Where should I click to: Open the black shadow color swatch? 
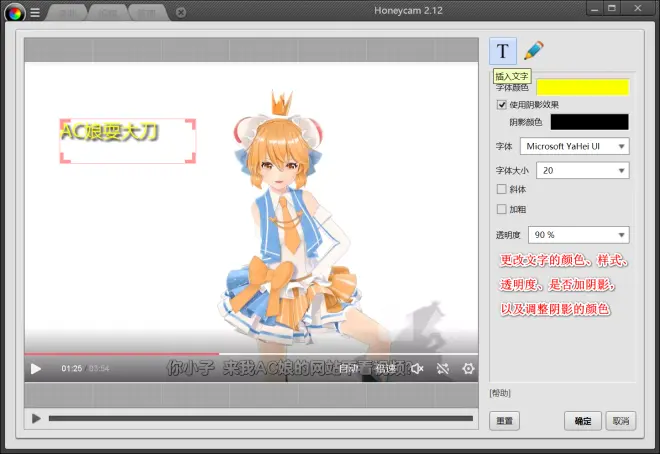[x=589, y=122]
